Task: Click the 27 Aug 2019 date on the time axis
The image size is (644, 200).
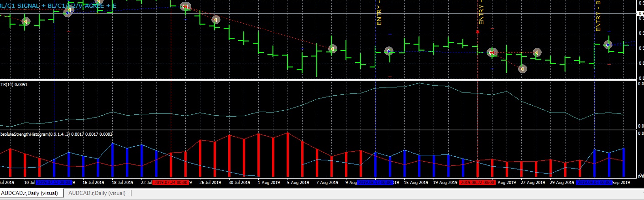Action: coord(532,183)
